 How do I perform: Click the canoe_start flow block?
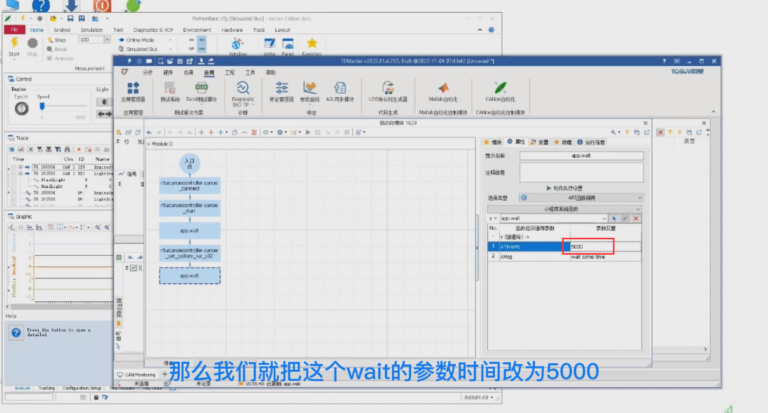(x=190, y=208)
